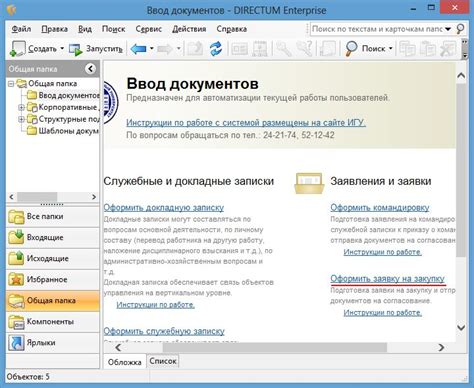Screen dimensions: 474x388
Task: Open the search field dropdown arrow
Action: 448,29
